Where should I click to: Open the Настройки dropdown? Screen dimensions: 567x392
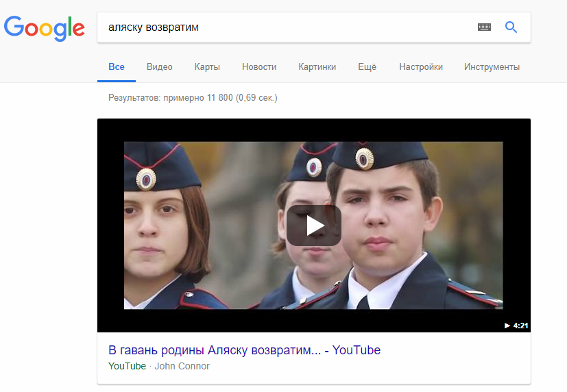[x=421, y=67]
